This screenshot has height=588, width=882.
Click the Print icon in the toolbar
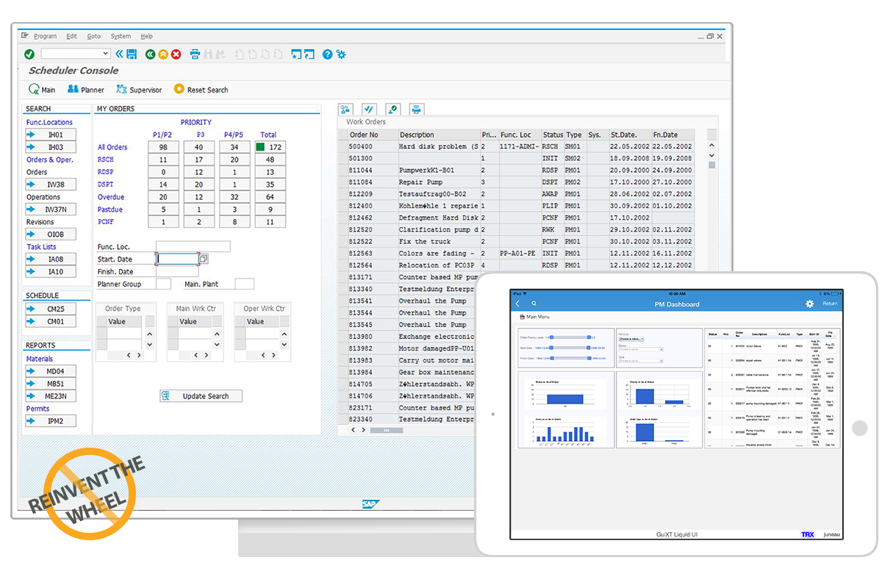[x=195, y=54]
